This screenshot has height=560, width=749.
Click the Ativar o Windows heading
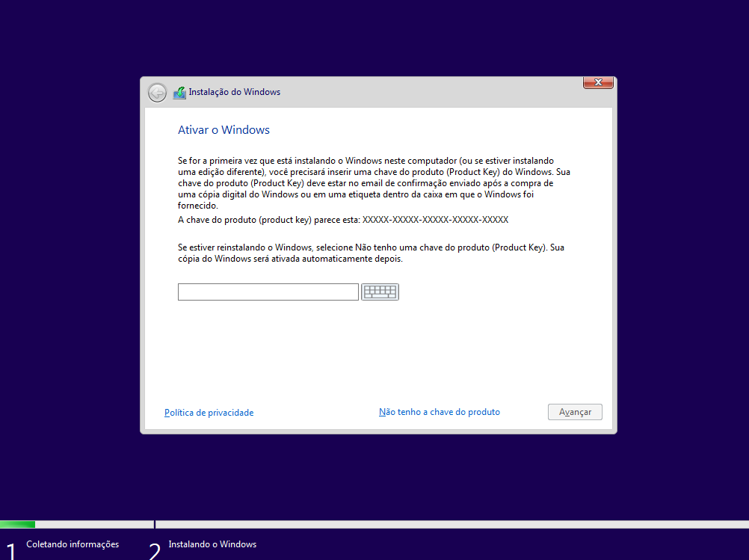224,130
